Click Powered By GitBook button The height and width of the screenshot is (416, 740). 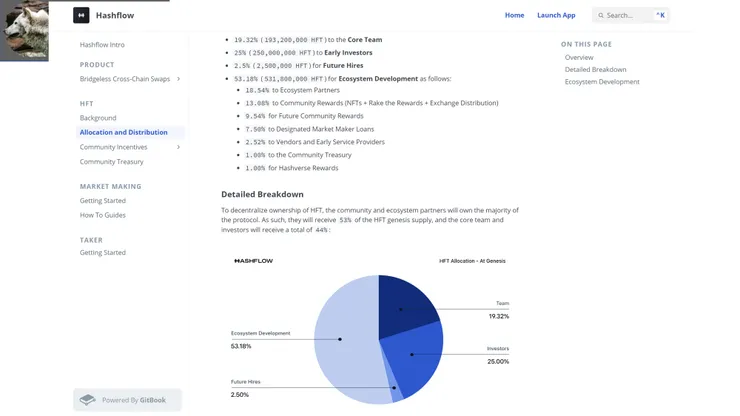127,400
